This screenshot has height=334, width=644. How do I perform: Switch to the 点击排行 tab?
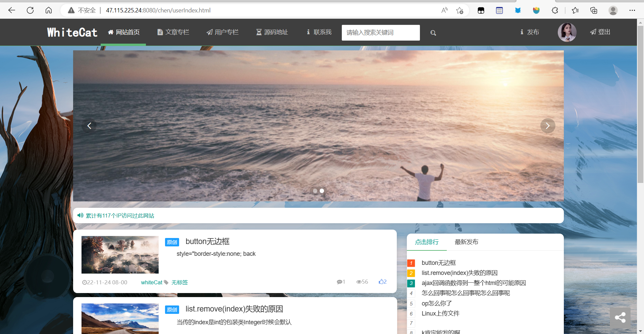(427, 242)
